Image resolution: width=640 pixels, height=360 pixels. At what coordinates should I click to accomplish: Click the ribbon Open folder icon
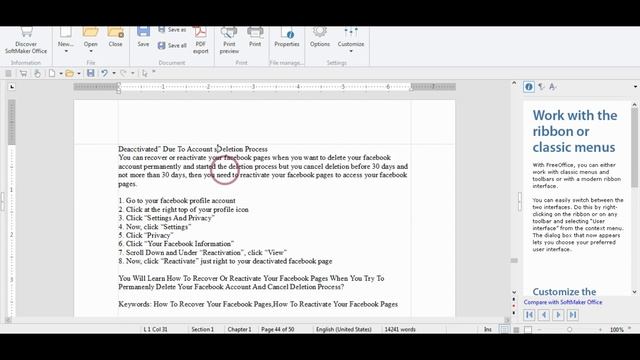point(91,33)
